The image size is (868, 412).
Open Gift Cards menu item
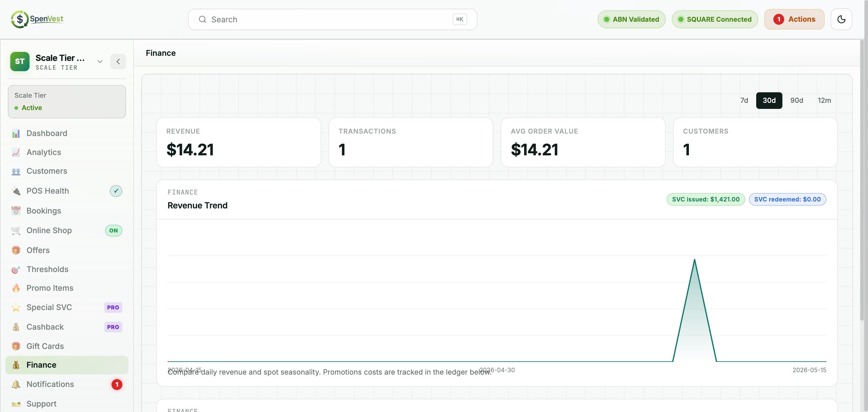(67, 346)
